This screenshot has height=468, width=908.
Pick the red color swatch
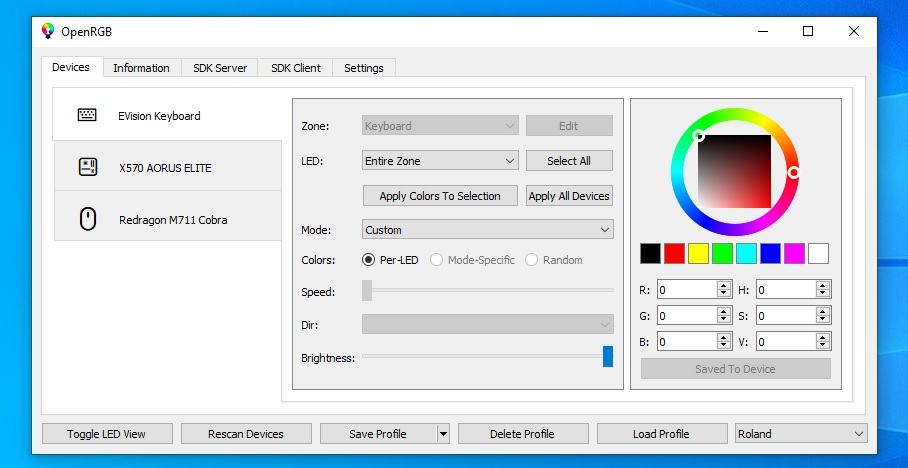pyautogui.click(x=675, y=254)
